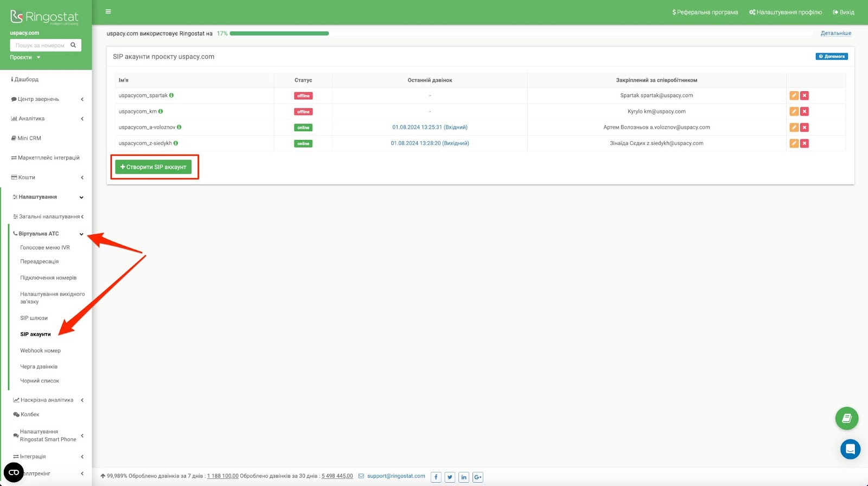Open Підключення номерів menu item
The height and width of the screenshot is (486, 868).
(x=48, y=278)
